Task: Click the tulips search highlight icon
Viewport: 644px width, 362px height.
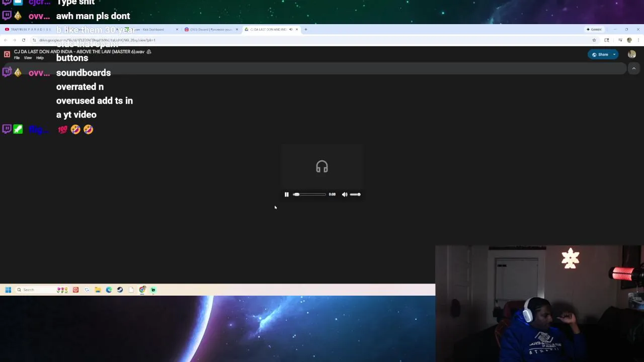Action: coord(62,290)
